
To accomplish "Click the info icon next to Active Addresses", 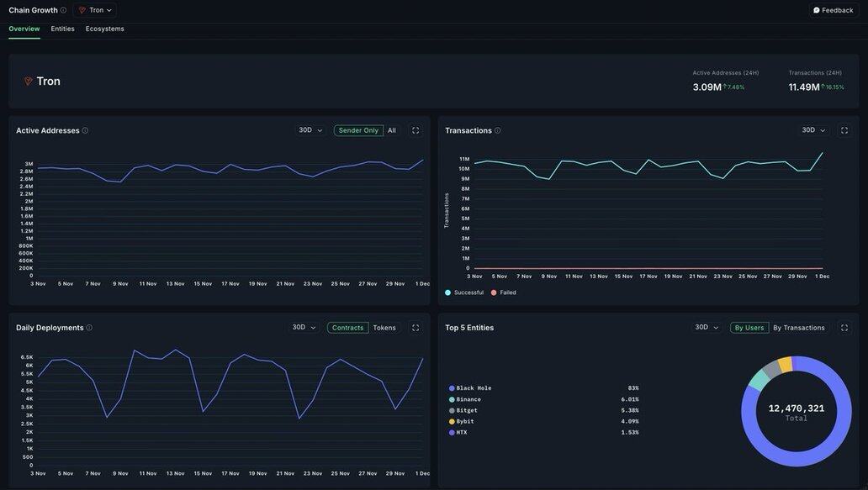I will tap(85, 130).
